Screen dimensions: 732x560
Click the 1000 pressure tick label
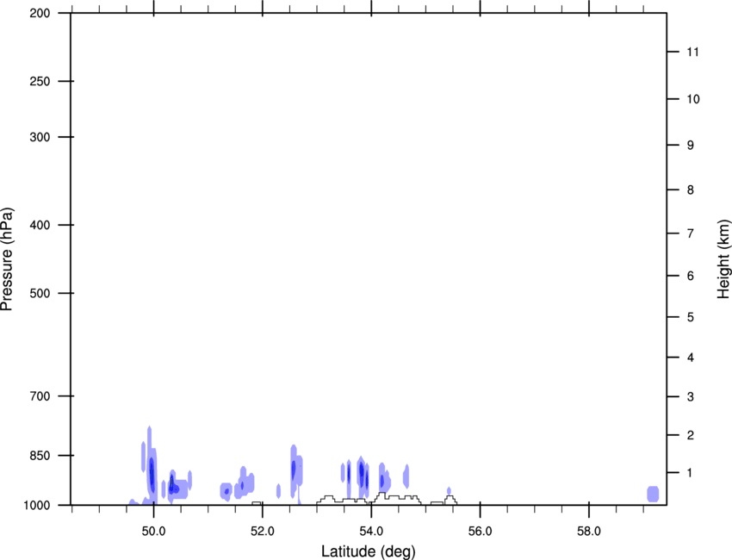(x=37, y=506)
